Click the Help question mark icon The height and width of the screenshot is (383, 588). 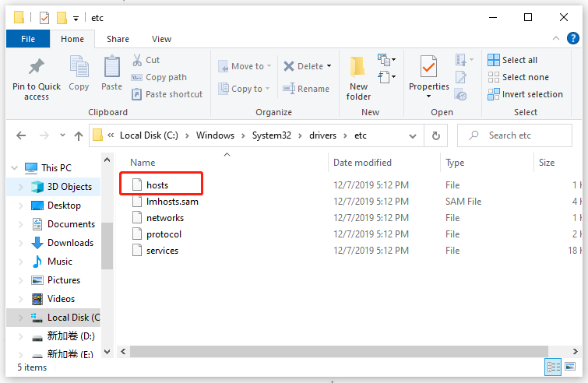point(573,38)
